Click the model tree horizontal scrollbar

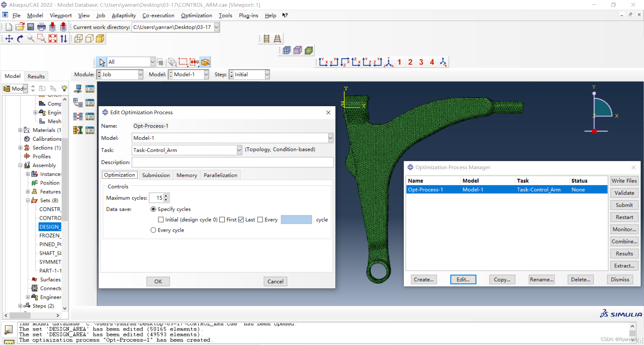[x=32, y=316]
